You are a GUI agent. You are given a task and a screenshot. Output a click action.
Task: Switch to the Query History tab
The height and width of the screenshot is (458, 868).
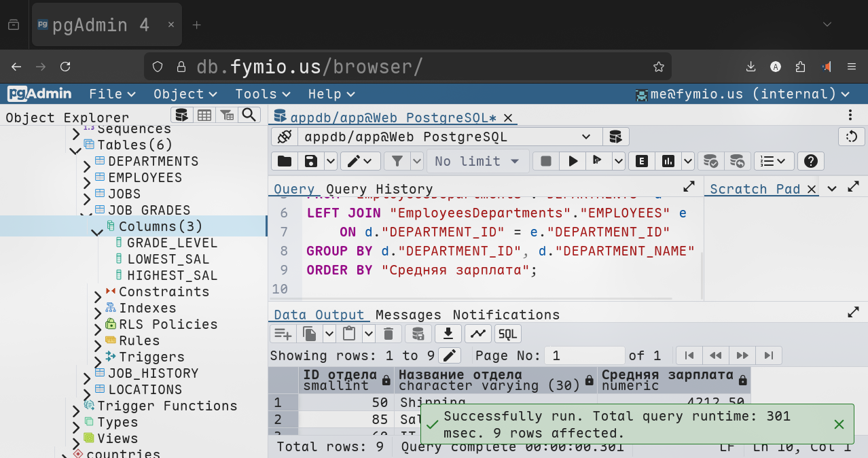pyautogui.click(x=379, y=189)
